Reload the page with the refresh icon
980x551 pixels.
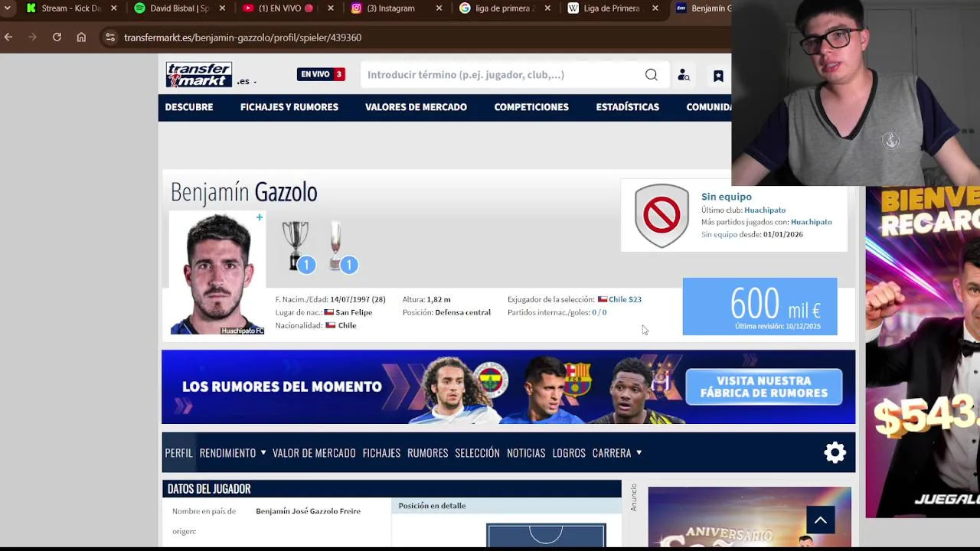[57, 37]
